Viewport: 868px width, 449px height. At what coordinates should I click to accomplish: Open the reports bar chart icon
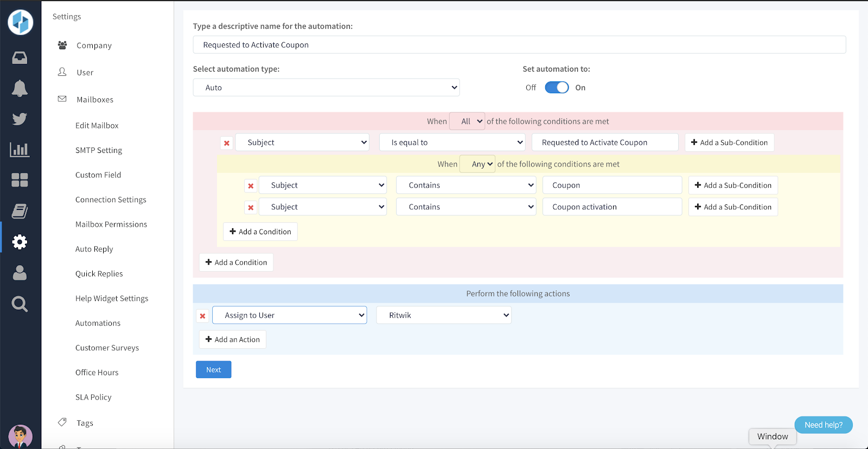tap(20, 150)
